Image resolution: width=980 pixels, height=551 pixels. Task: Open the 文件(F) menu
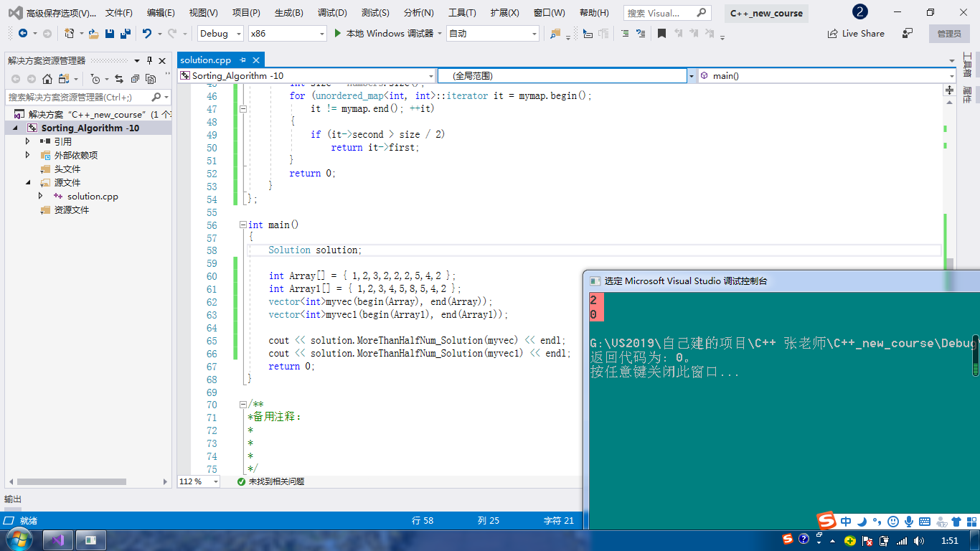(119, 13)
